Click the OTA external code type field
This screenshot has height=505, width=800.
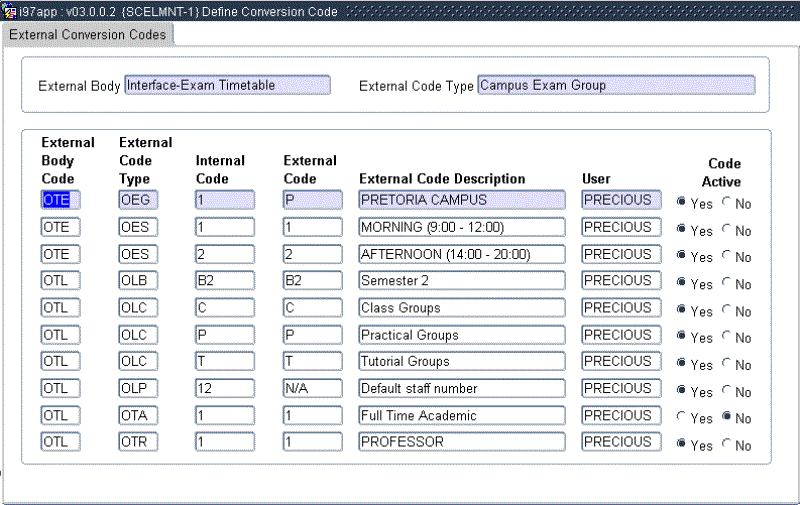coord(137,415)
